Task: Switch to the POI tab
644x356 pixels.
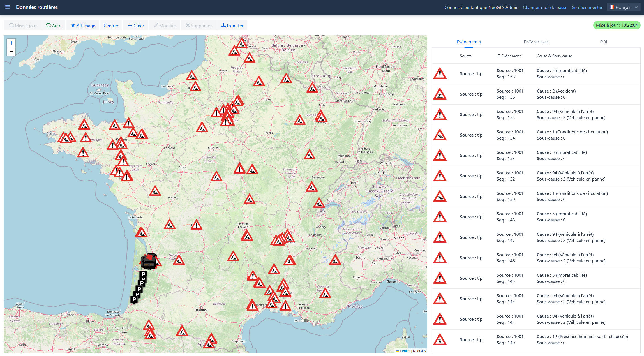Action: (603, 42)
